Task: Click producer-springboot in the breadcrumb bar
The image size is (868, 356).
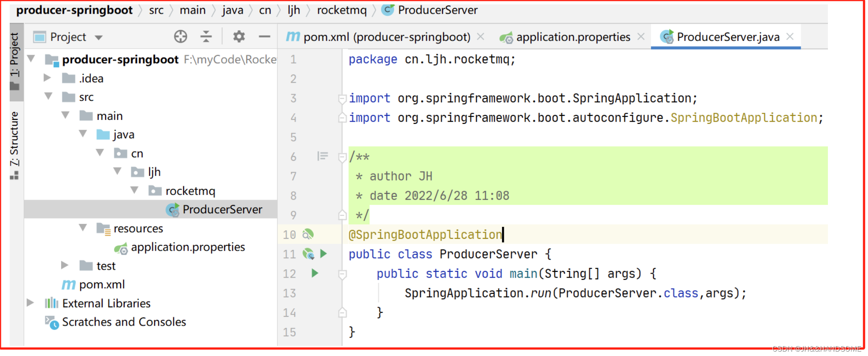Action: coord(74,10)
